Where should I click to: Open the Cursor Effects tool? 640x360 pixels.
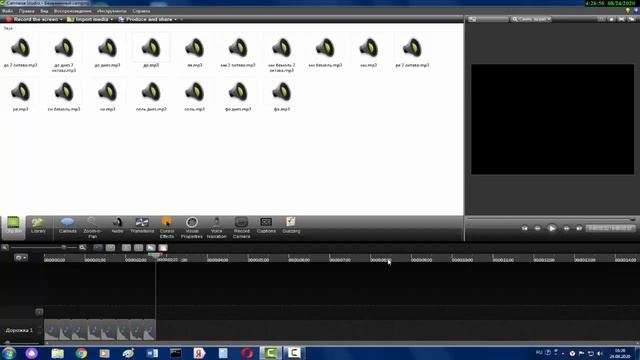pyautogui.click(x=167, y=228)
